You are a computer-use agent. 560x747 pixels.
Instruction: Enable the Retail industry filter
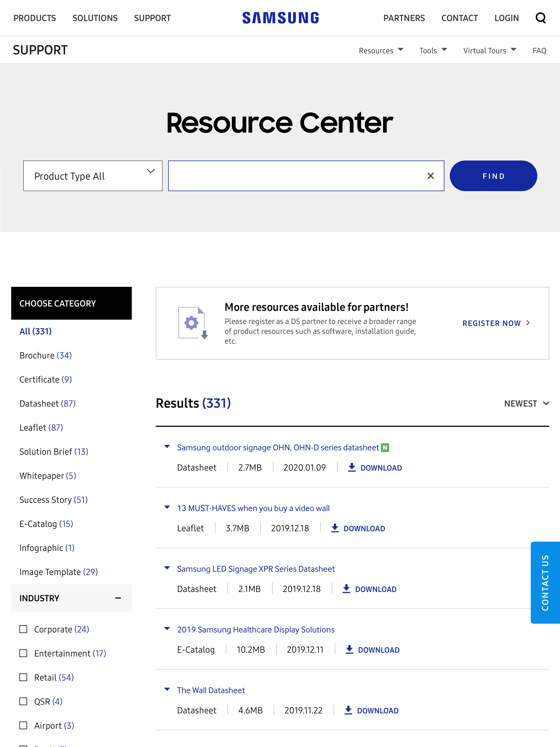tap(23, 677)
